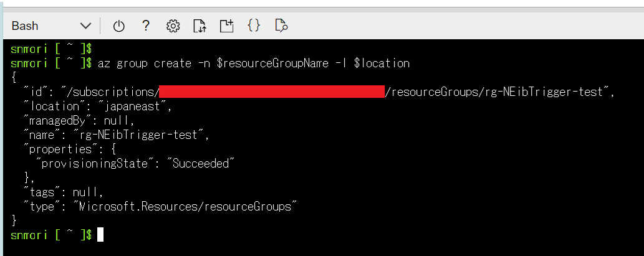Click the upload/download files icon

199,26
